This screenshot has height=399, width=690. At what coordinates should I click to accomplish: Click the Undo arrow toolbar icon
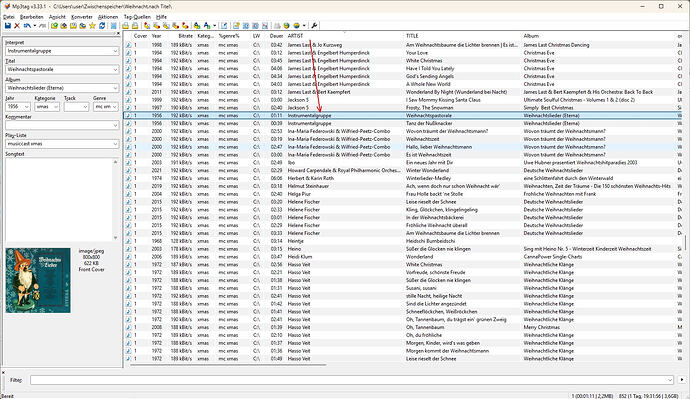(x=27, y=26)
